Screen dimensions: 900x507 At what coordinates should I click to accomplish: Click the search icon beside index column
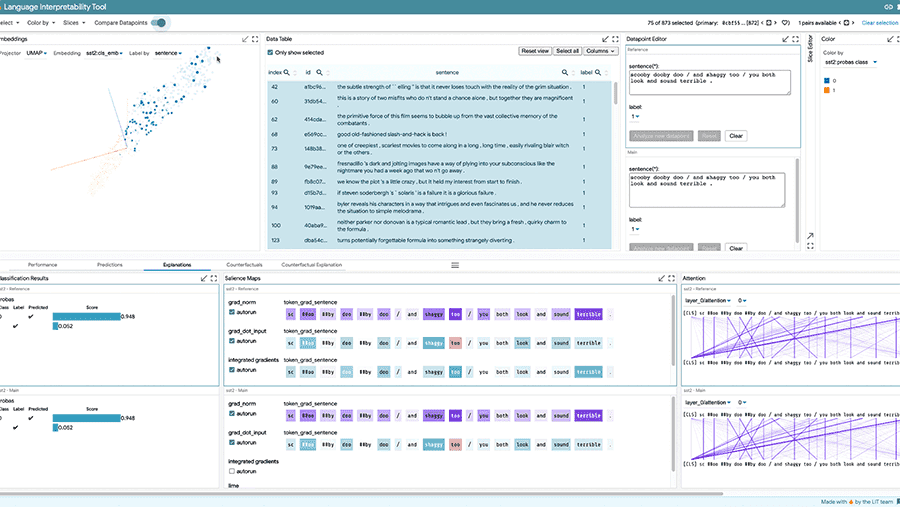point(288,73)
